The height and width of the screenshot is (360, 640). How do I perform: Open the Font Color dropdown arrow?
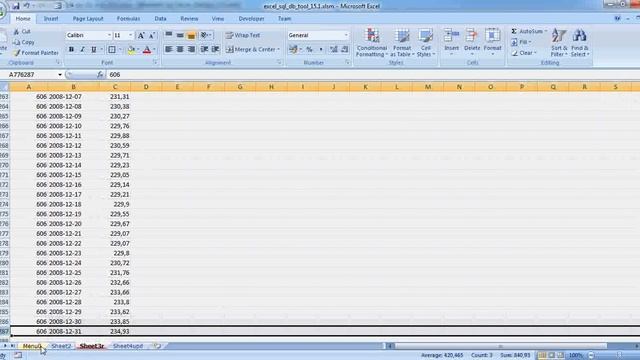tap(154, 49)
